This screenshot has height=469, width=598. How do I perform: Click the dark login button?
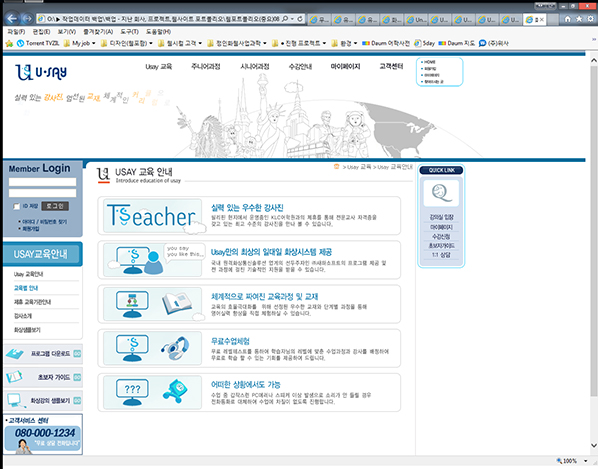pos(55,206)
